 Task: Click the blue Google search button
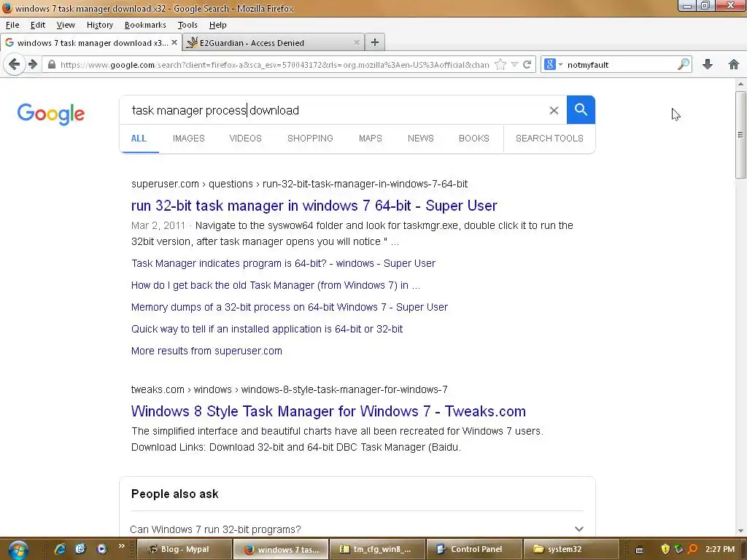[581, 110]
